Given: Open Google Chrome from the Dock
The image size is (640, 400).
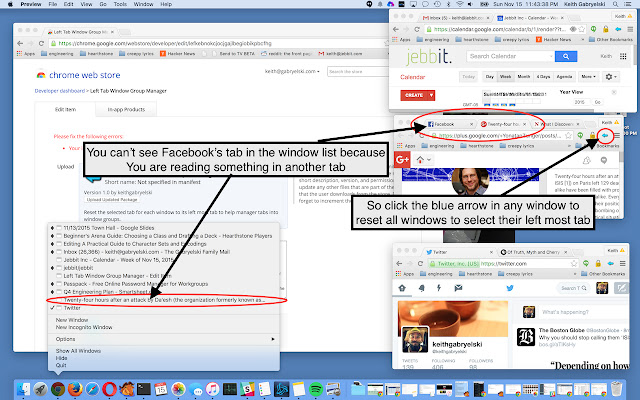Looking at the screenshot, I should (x=58, y=389).
